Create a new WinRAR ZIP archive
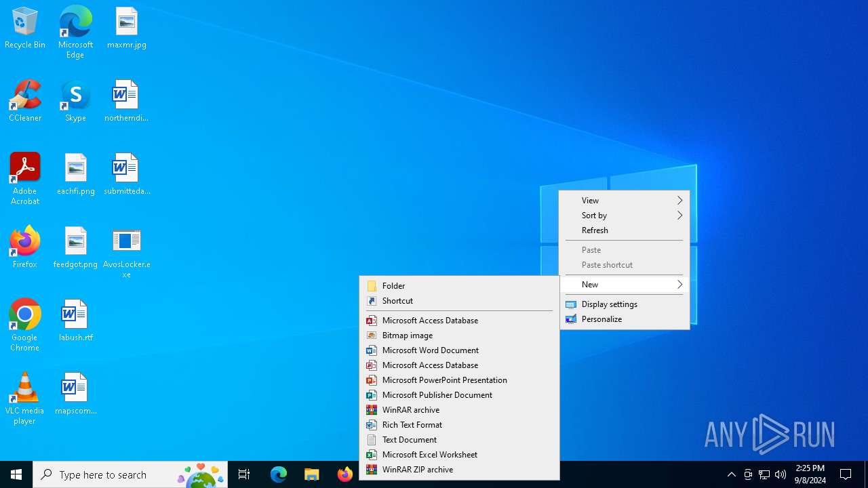Viewport: 868px width, 488px height. (x=459, y=469)
